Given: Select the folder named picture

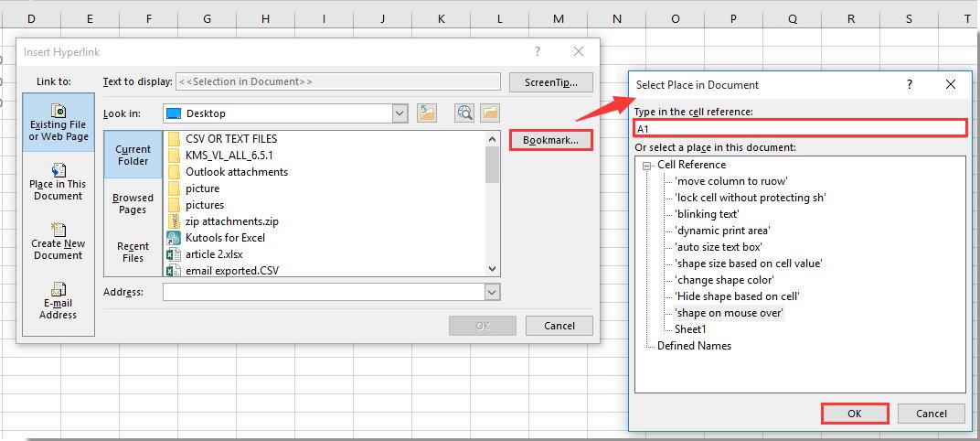Looking at the screenshot, I should 194,188.
